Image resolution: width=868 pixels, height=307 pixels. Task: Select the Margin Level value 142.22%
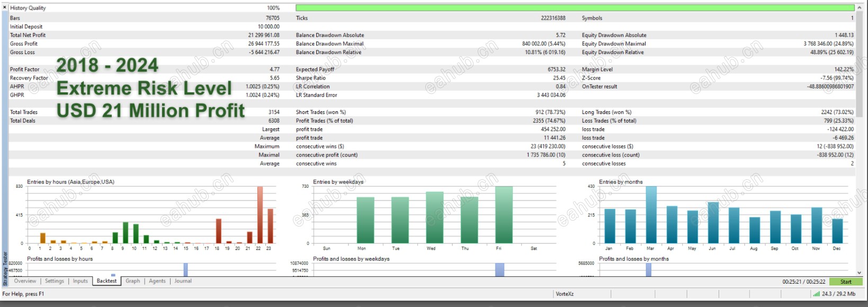844,69
